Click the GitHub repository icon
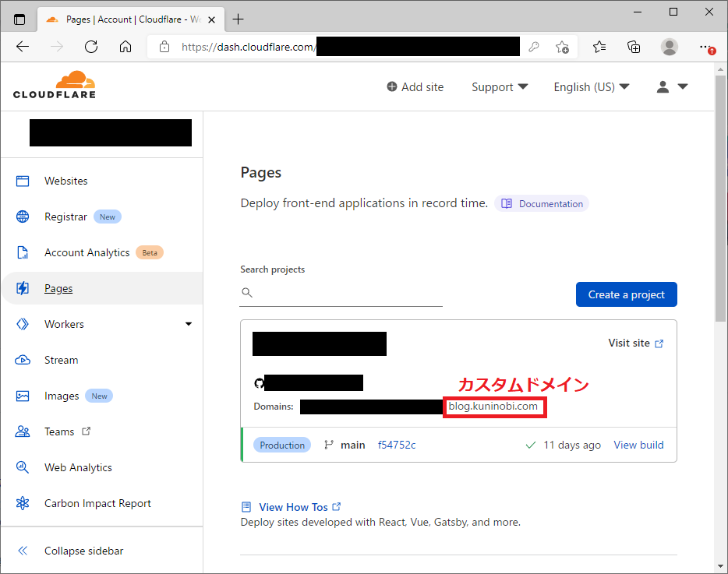This screenshot has width=728, height=574. [259, 383]
